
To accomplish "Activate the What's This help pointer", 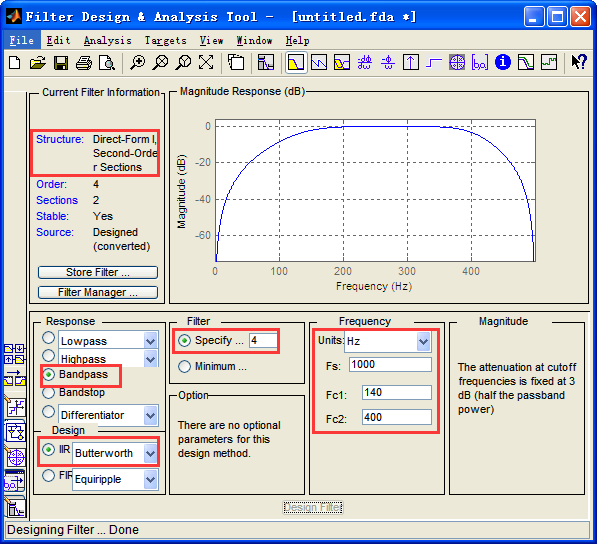I will pyautogui.click(x=579, y=62).
